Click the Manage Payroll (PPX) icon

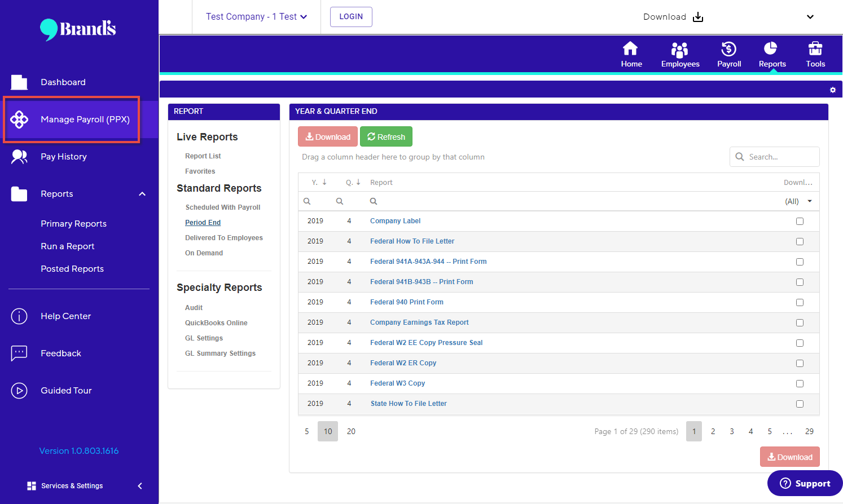click(x=19, y=120)
